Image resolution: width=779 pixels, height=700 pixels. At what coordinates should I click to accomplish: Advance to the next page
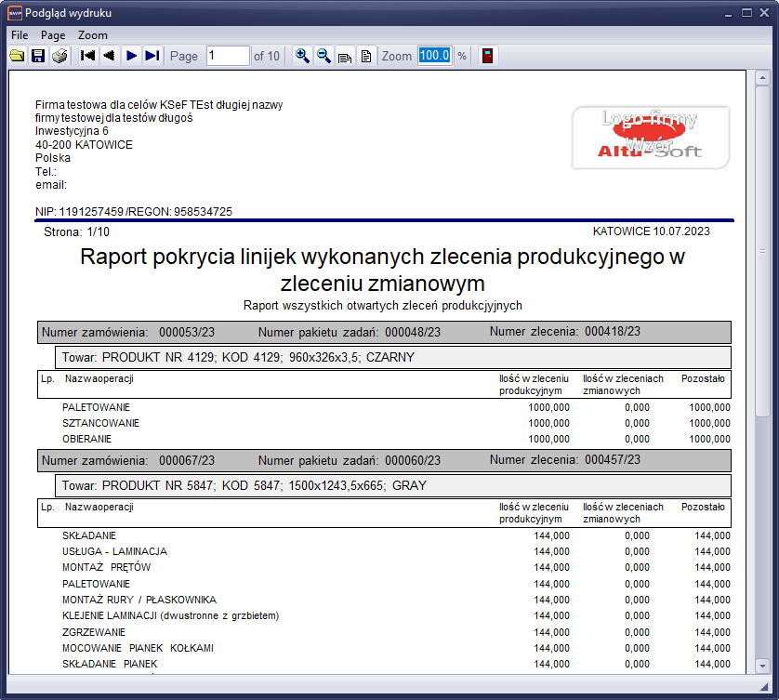click(x=131, y=56)
